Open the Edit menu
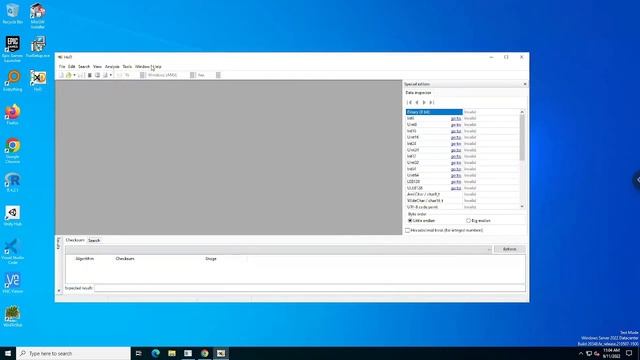 pyautogui.click(x=72, y=67)
